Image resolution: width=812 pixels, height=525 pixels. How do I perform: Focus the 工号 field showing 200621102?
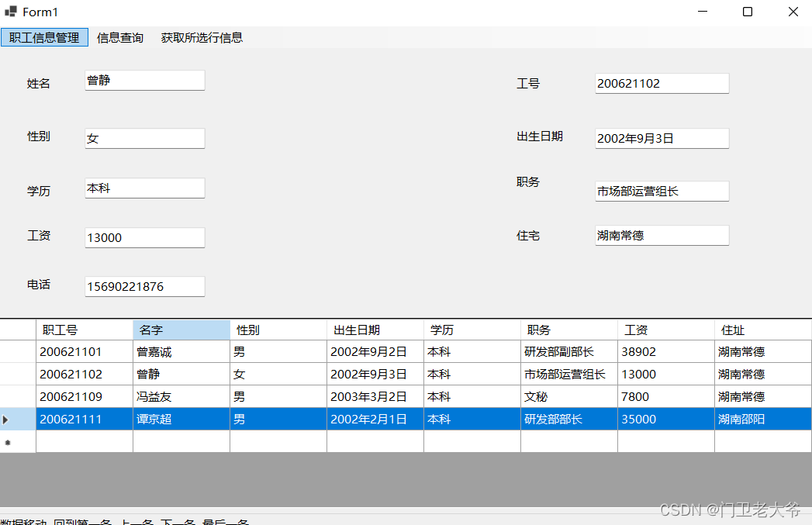pyautogui.click(x=662, y=83)
